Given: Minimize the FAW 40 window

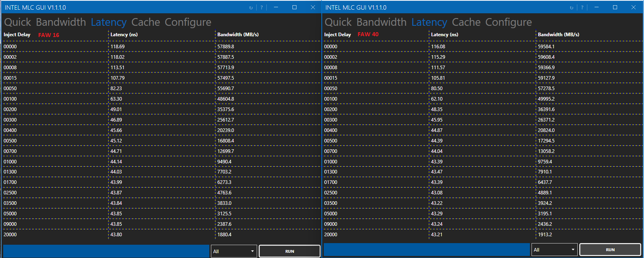Looking at the screenshot, I should [x=597, y=7].
